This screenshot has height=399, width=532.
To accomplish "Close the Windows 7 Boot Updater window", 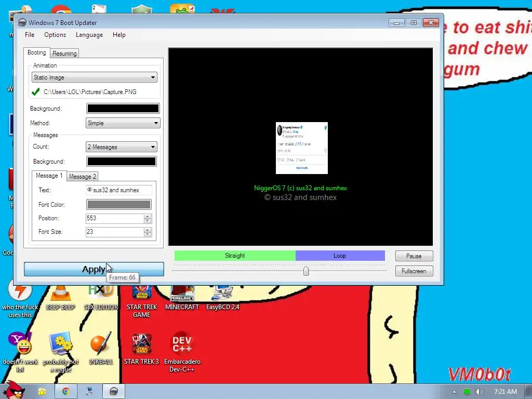I will pos(431,23).
